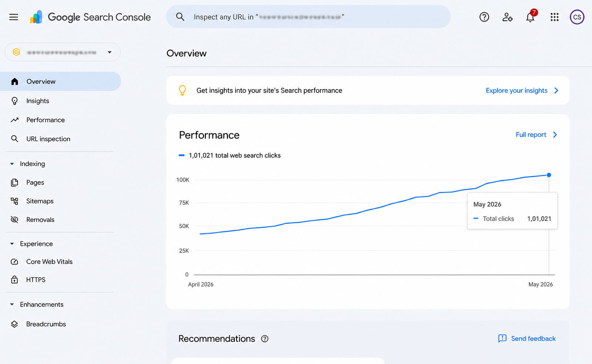Image resolution: width=592 pixels, height=364 pixels.
Task: Click Explore your insights link
Action: coord(516,91)
